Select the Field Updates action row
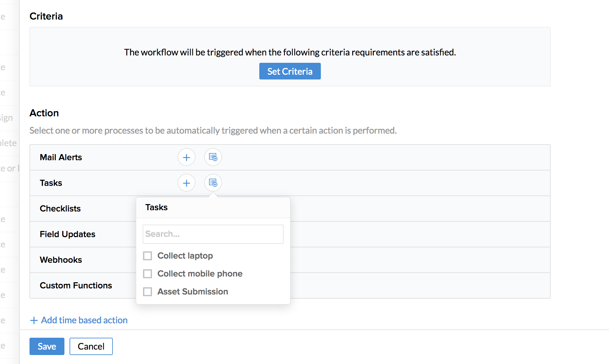The height and width of the screenshot is (364, 609). point(68,234)
